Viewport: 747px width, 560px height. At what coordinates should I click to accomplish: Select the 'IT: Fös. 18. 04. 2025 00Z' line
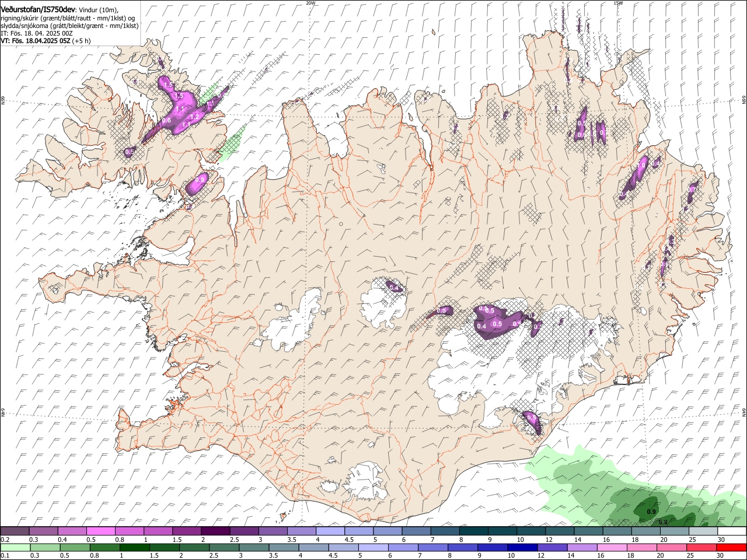tap(37, 33)
